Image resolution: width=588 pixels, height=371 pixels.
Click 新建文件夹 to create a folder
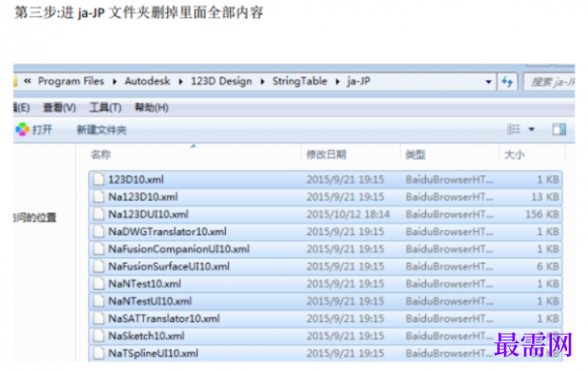pyautogui.click(x=101, y=130)
